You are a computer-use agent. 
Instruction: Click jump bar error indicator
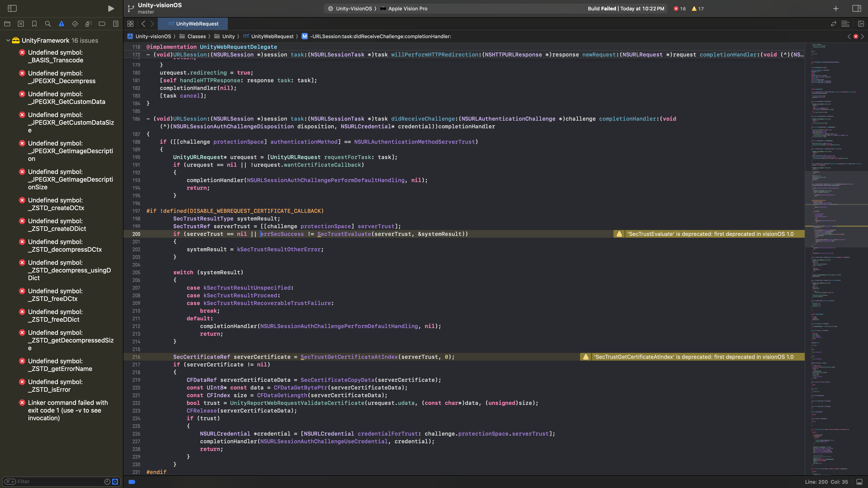click(x=856, y=36)
